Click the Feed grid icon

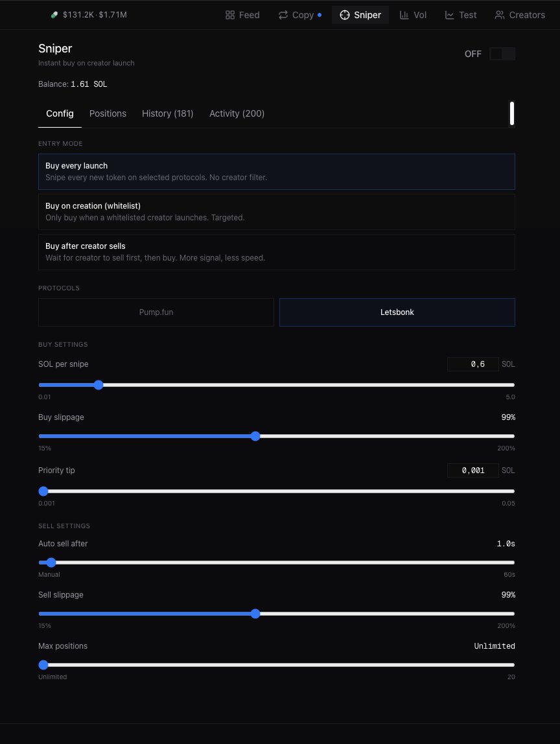pyautogui.click(x=229, y=15)
